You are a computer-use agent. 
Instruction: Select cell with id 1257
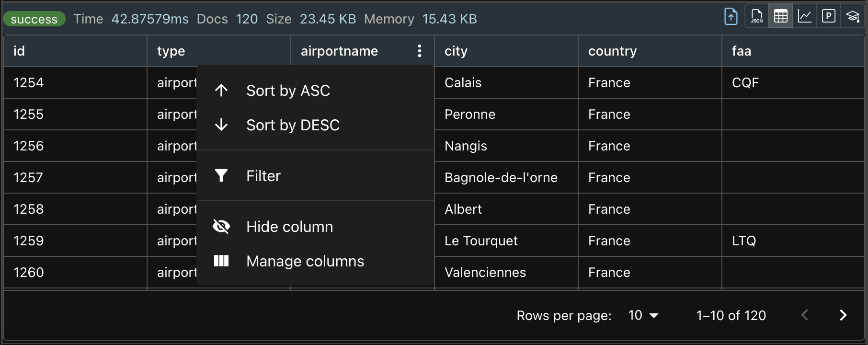tap(75, 177)
